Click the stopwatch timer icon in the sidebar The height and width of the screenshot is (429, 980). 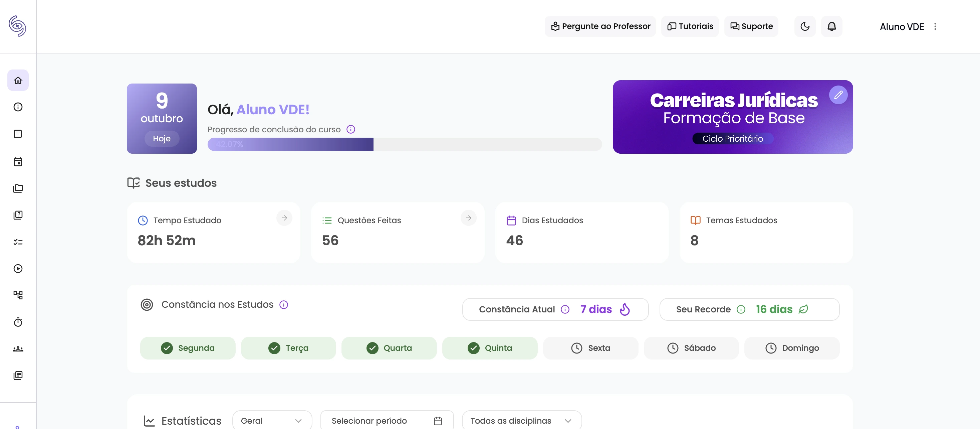point(18,322)
